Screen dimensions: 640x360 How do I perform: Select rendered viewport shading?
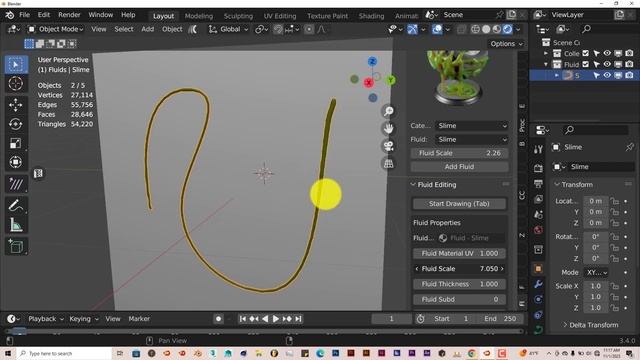click(x=507, y=29)
